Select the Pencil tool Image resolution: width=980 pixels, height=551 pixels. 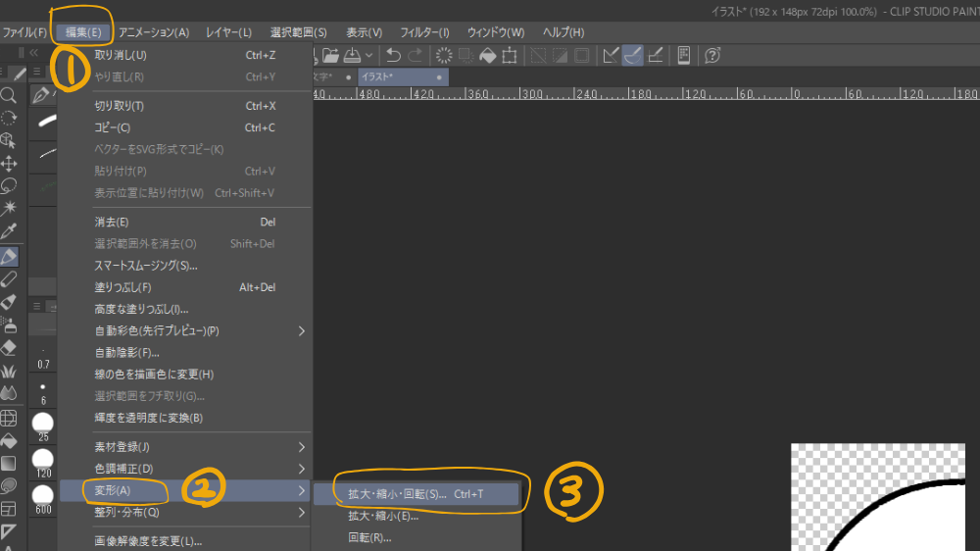pyautogui.click(x=8, y=279)
